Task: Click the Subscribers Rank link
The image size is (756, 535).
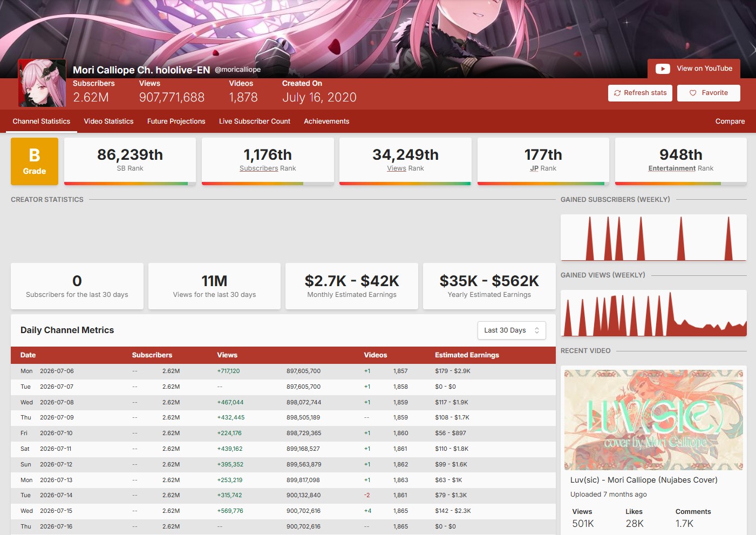Action: [x=268, y=168]
